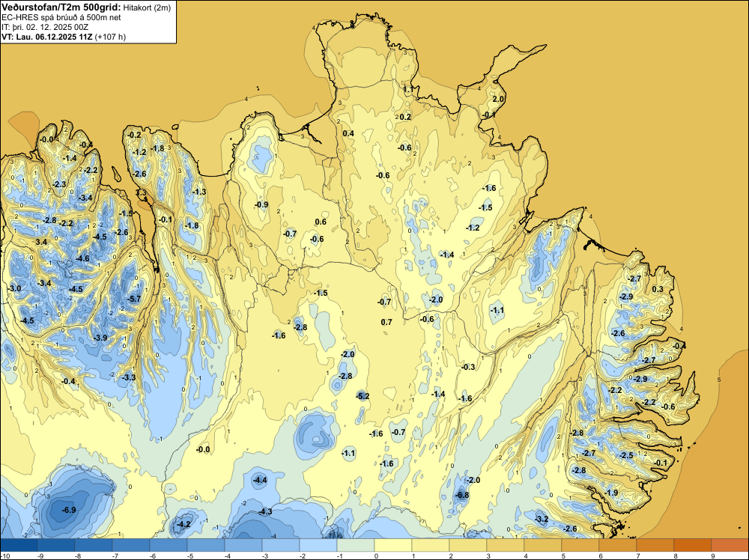Viewport: 749px width, 560px height.
Task: Click the initial time line 'IT: þri. 02. 12. 2025 00Z'
Action: [x=45, y=27]
